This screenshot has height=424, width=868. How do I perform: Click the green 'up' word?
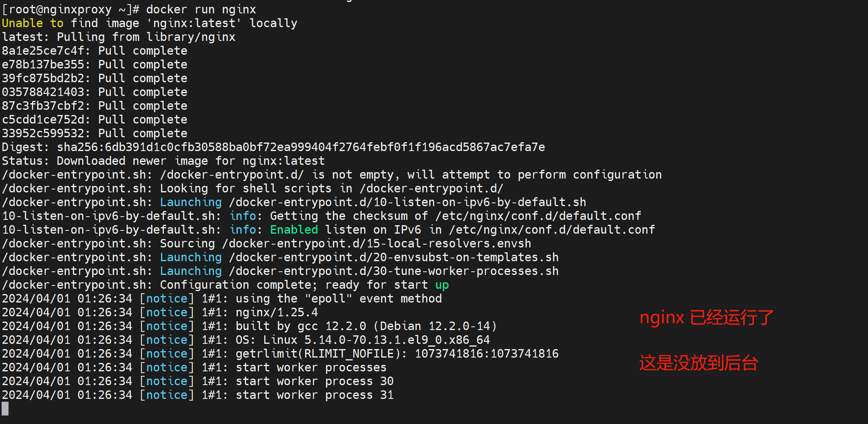tap(442, 285)
